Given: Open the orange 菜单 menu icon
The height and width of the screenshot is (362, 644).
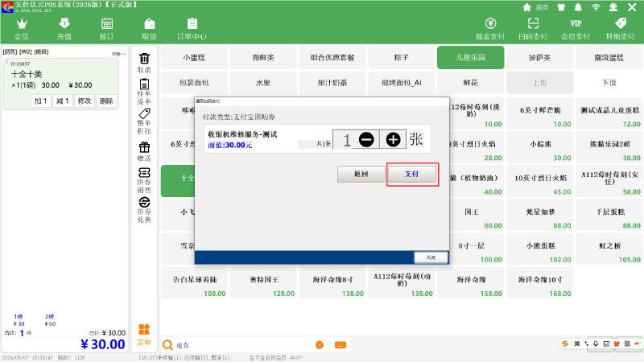Looking at the screenshot, I should click(144, 335).
